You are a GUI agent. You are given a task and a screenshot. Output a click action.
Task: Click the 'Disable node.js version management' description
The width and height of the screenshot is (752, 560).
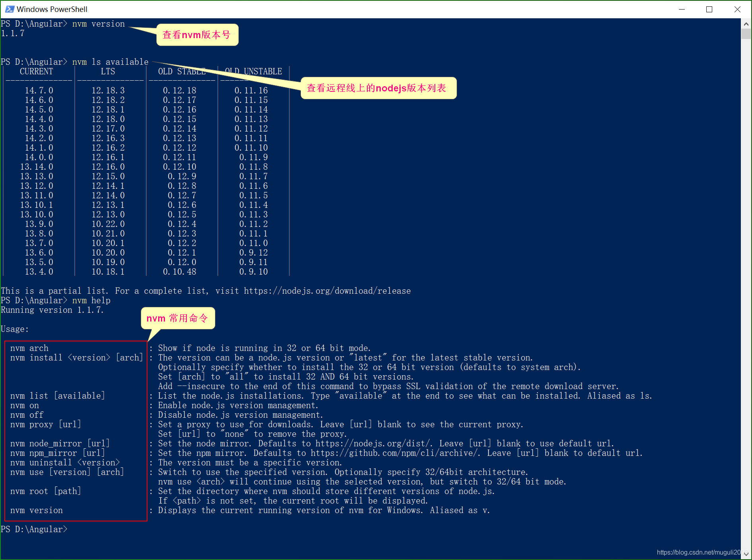click(240, 415)
